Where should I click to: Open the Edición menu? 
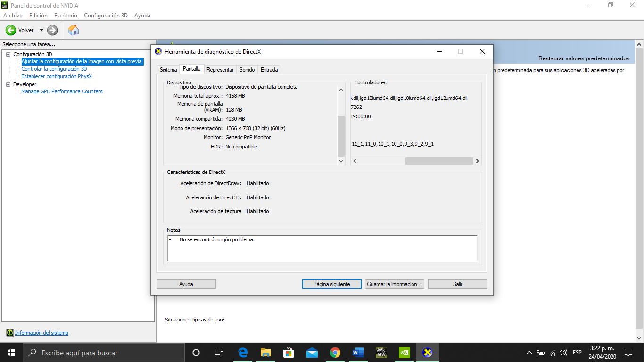coord(38,16)
